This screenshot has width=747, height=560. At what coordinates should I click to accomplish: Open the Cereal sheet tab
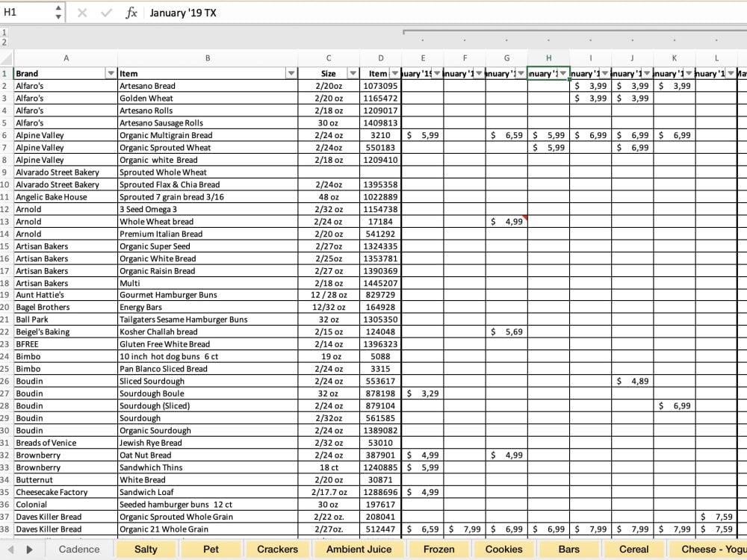pyautogui.click(x=633, y=549)
